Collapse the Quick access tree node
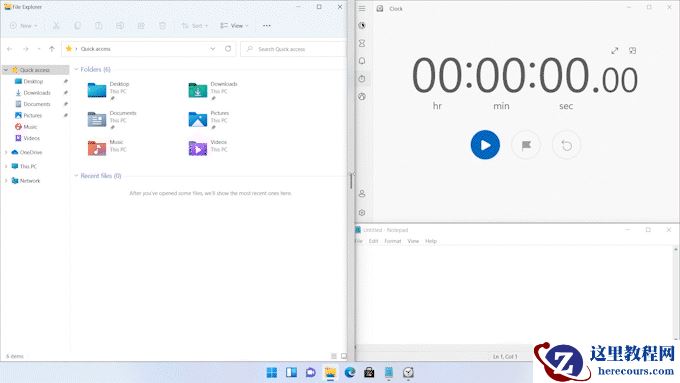 pyautogui.click(x=6, y=70)
